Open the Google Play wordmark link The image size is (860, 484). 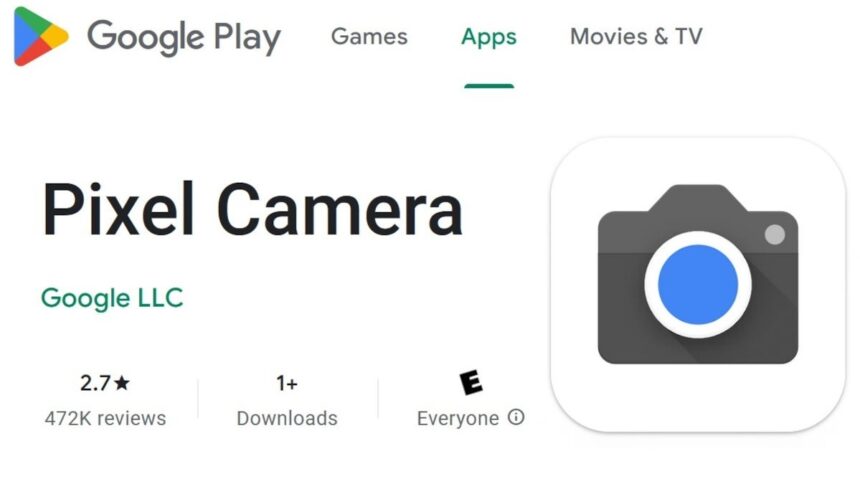point(184,37)
